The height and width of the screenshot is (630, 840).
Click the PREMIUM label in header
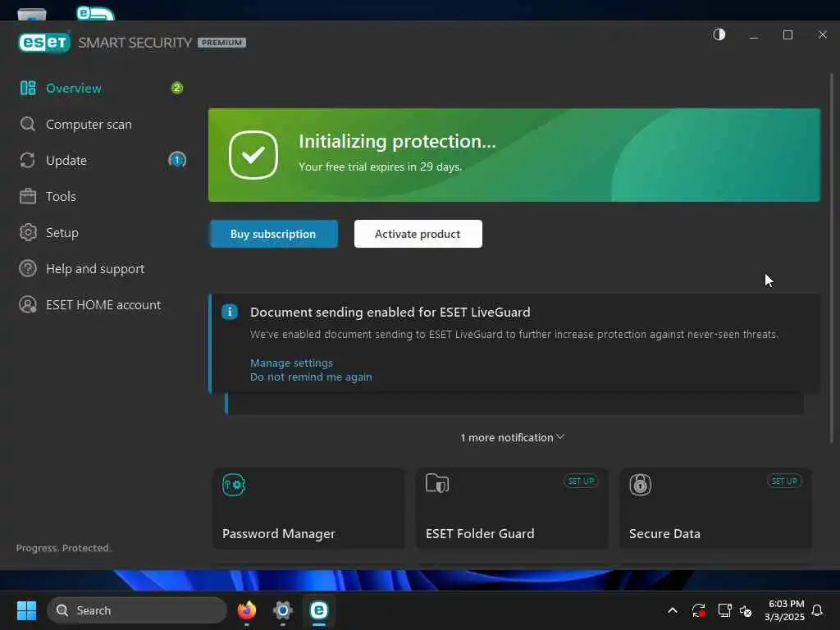click(221, 43)
